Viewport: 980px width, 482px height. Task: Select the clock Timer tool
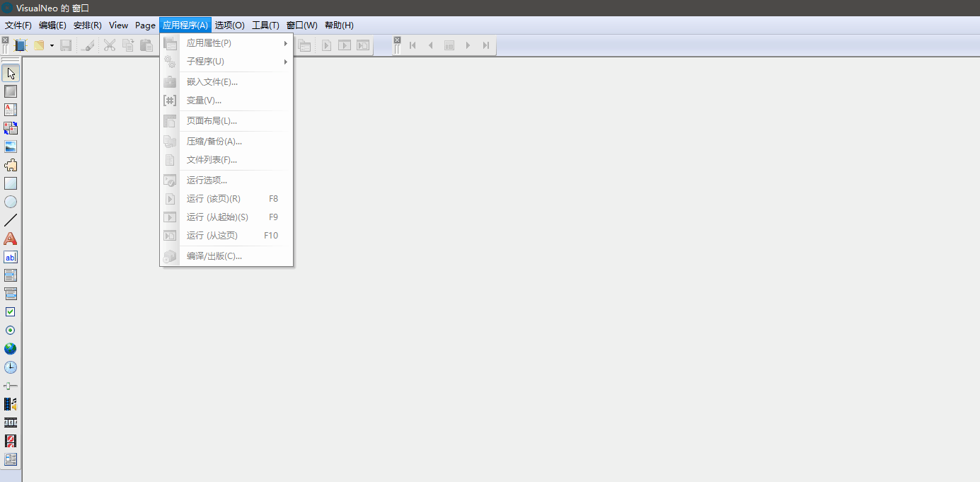pyautogui.click(x=11, y=367)
